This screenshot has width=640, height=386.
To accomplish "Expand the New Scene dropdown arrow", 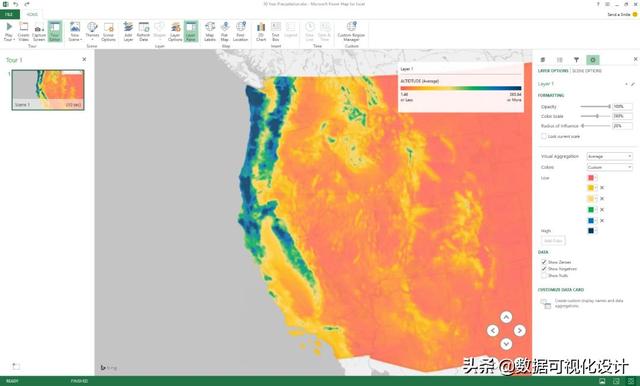I will click(x=81, y=40).
